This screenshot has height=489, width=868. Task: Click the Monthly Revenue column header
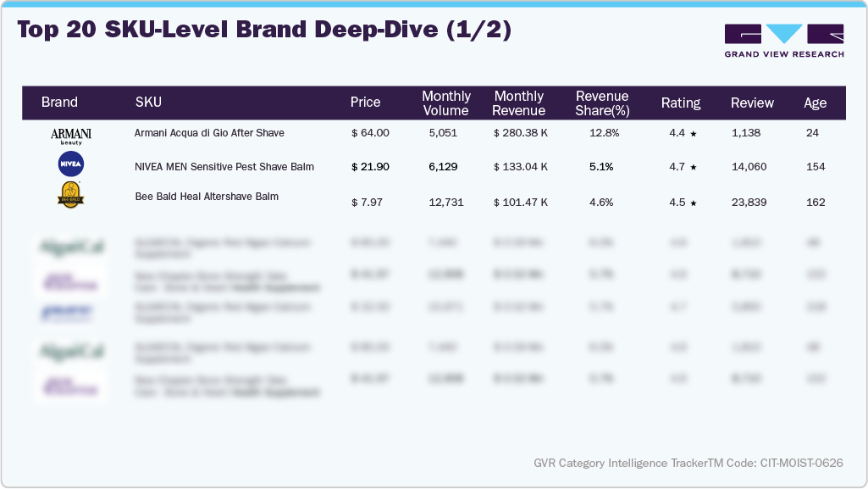[519, 103]
